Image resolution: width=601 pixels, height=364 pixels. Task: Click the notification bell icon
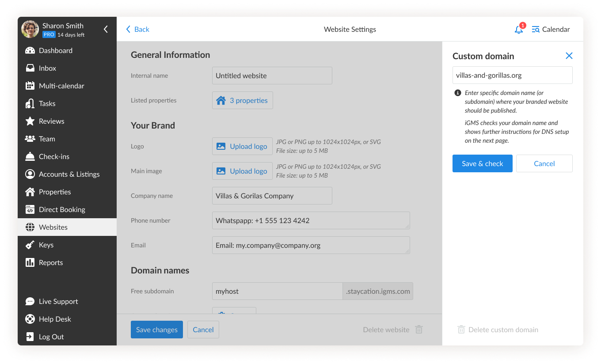pos(519,30)
